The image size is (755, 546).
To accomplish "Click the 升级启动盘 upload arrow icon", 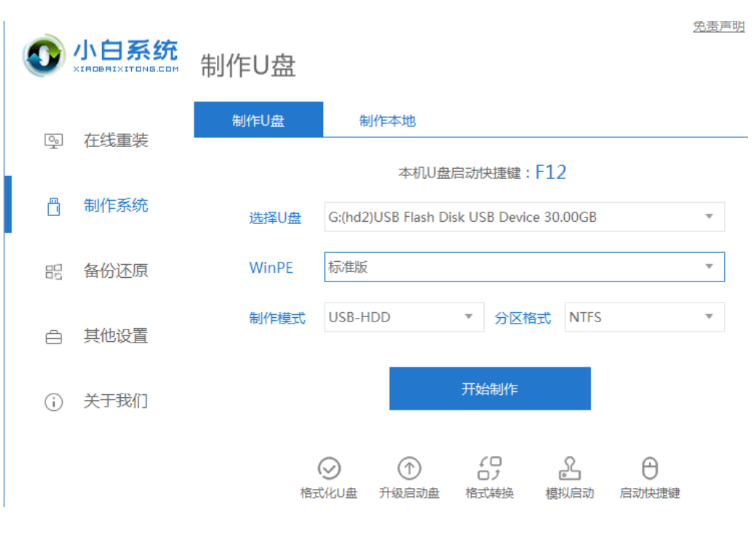I will [409, 468].
